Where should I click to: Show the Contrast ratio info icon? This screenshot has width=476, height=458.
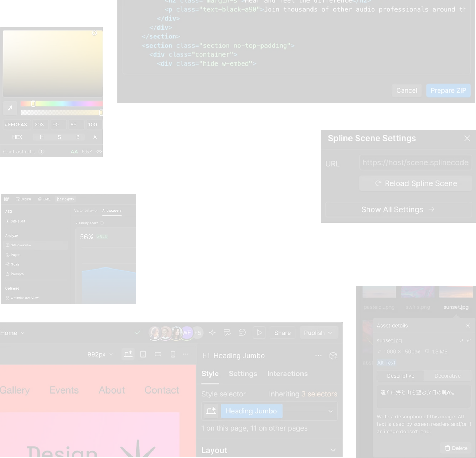tap(41, 151)
